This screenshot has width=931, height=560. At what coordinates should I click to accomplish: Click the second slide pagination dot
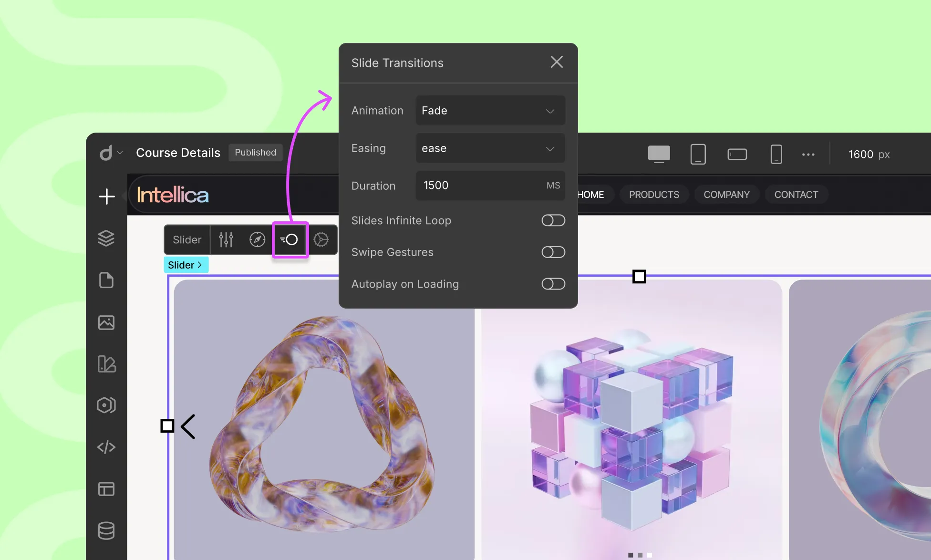[640, 555]
